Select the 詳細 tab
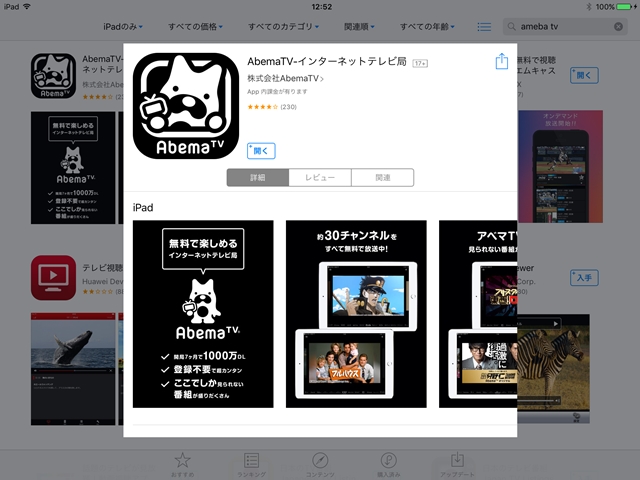Viewport: 640px width, 480px height. pos(258,178)
